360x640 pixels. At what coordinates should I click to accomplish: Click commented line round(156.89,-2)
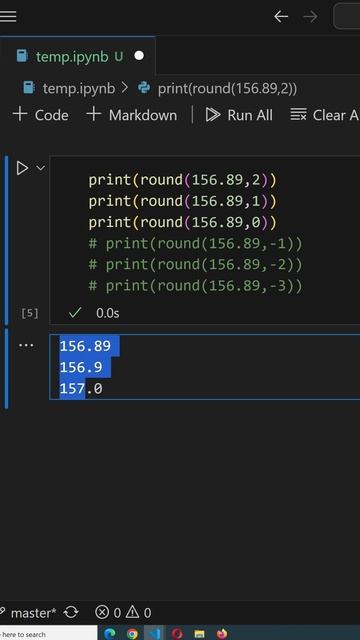[x=196, y=265]
